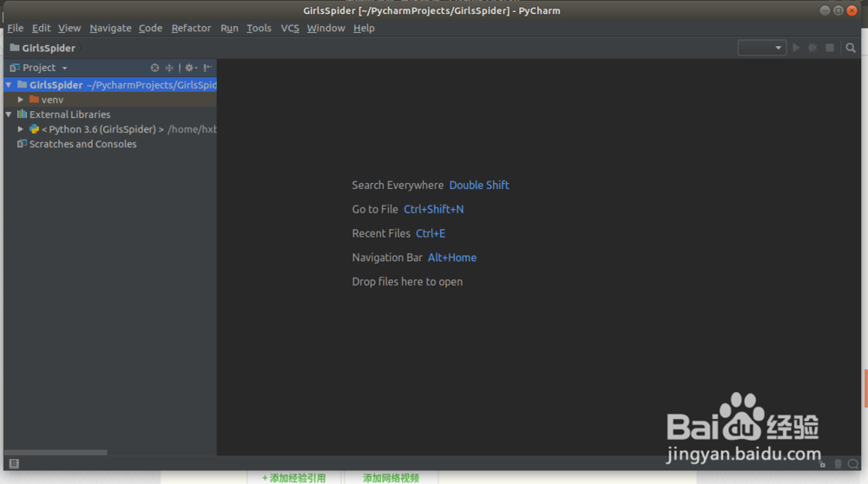Image resolution: width=868 pixels, height=484 pixels.
Task: Click the inspector hat icon in status bar
Action: tap(838, 463)
